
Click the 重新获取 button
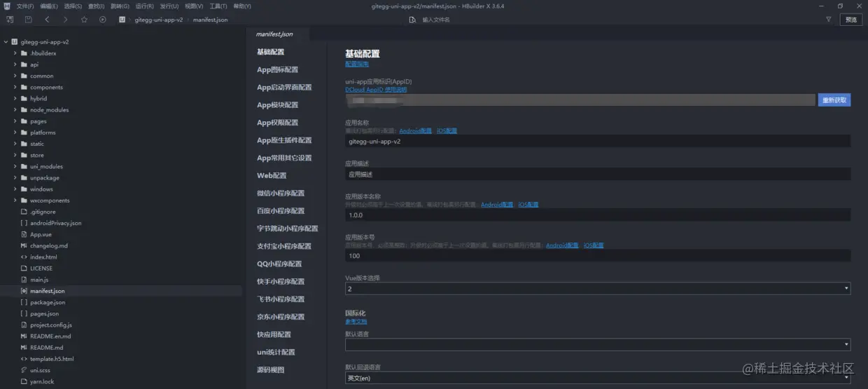[x=834, y=100]
